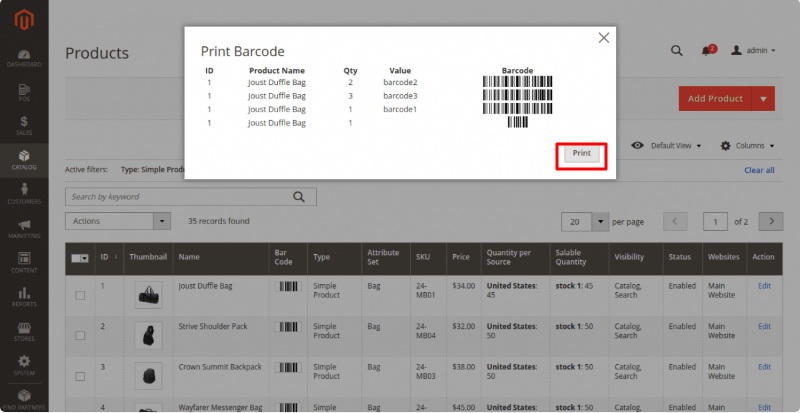Image resolution: width=800 pixels, height=413 pixels.
Task: Click the Crown Summit Backpack thumbnail
Action: tap(148, 376)
